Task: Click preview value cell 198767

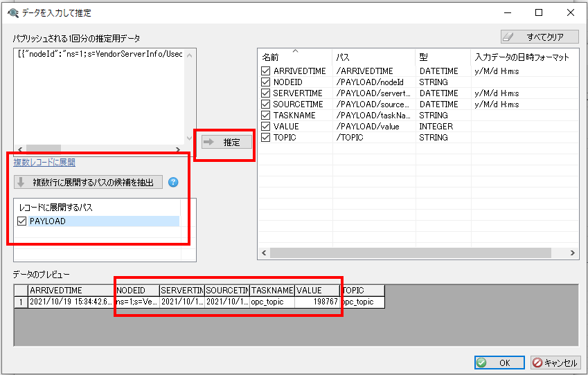Action: tap(317, 302)
